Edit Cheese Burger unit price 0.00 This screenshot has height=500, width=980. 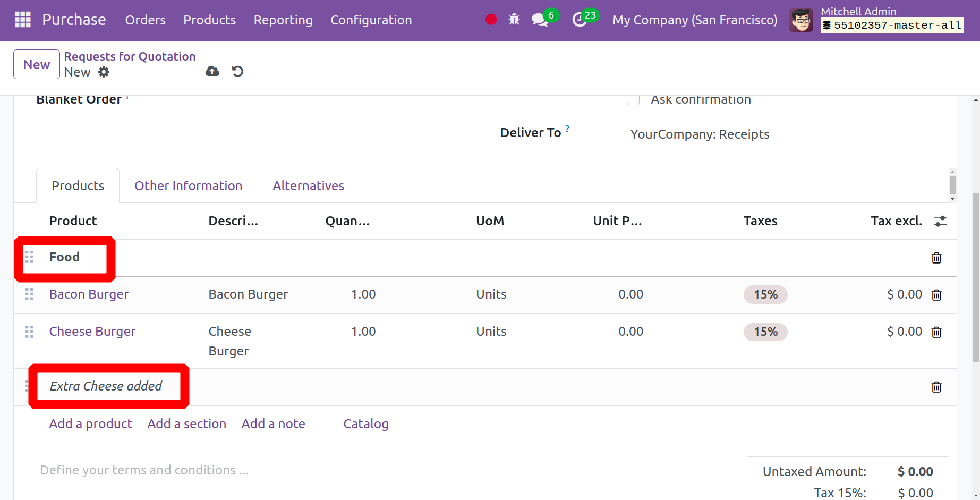(x=631, y=332)
